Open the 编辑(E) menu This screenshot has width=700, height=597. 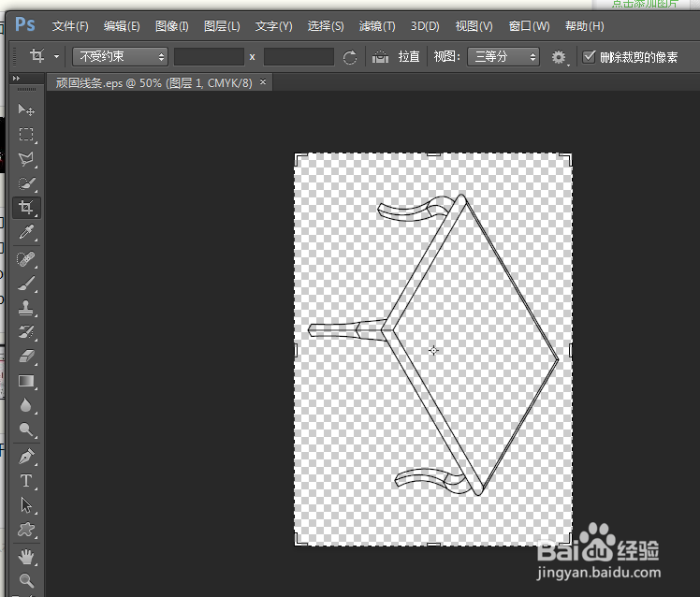[122, 26]
